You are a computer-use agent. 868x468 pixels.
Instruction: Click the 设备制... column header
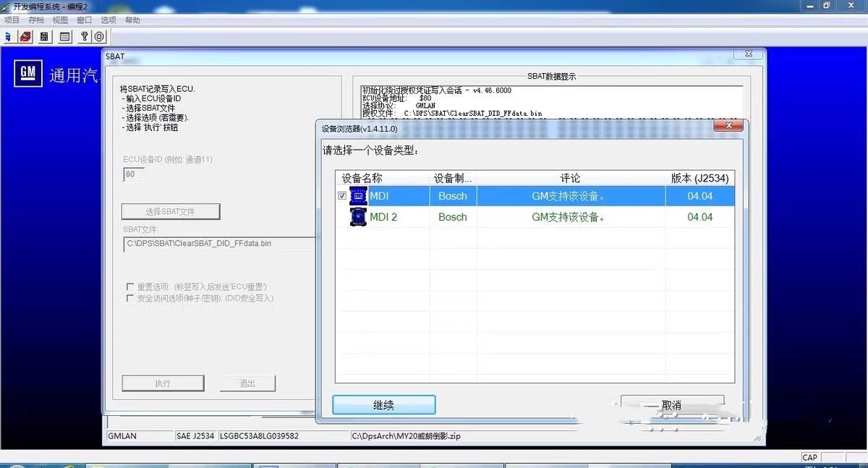453,178
